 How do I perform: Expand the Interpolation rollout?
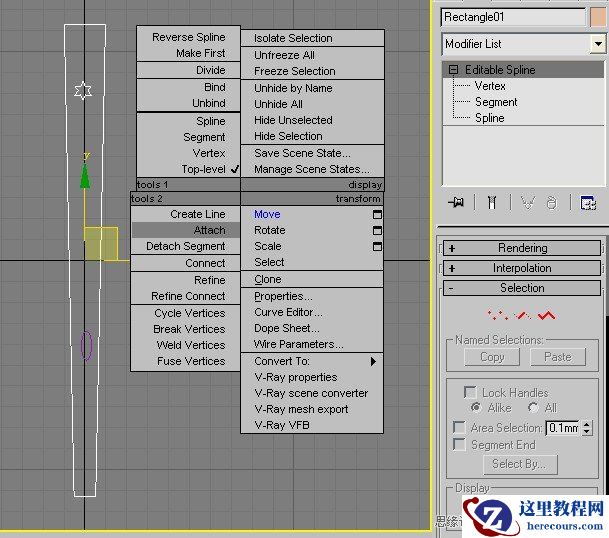522,268
